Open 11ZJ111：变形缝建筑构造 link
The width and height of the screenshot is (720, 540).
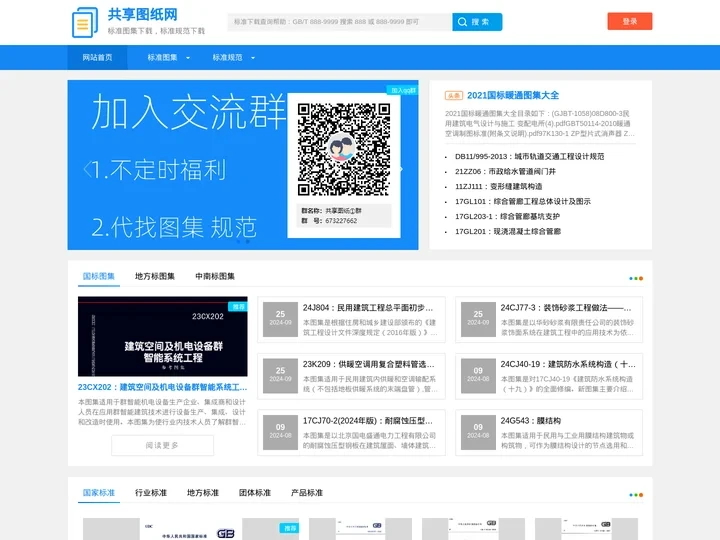pyautogui.click(x=499, y=186)
